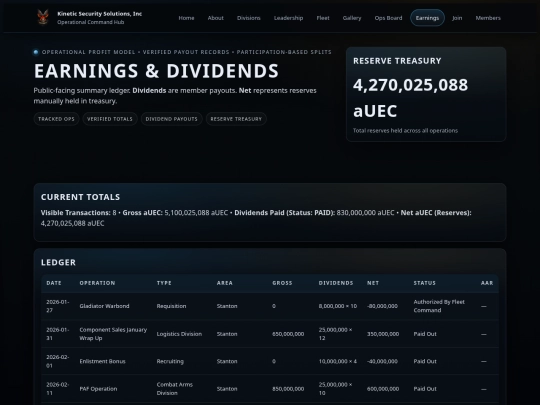Click the Kinetic Security Solutions eagle logo
Screen dimensions: 540x405
(x=43, y=17)
